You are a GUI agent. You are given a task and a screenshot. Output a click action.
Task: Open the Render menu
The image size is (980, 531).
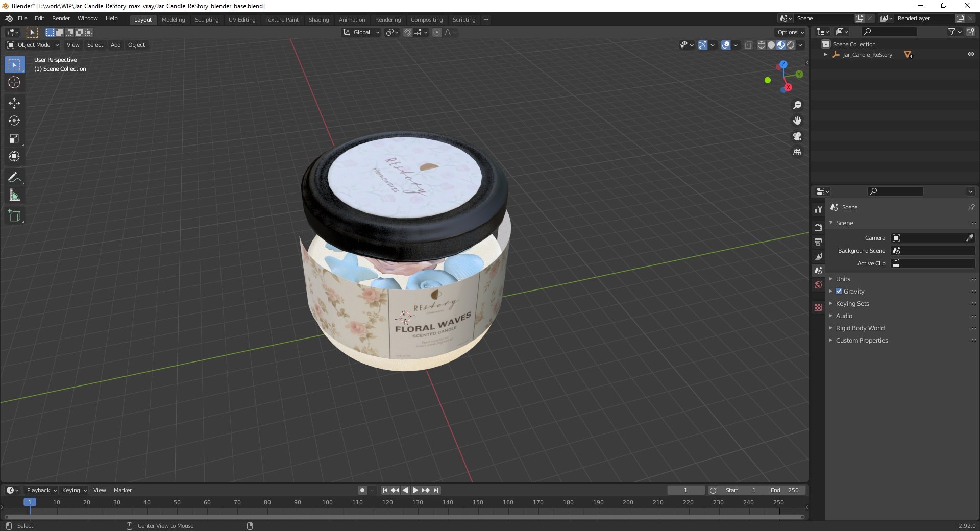pos(61,18)
